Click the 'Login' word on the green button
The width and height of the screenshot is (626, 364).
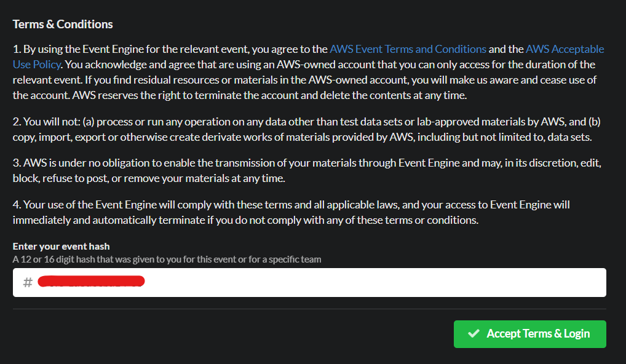point(576,334)
